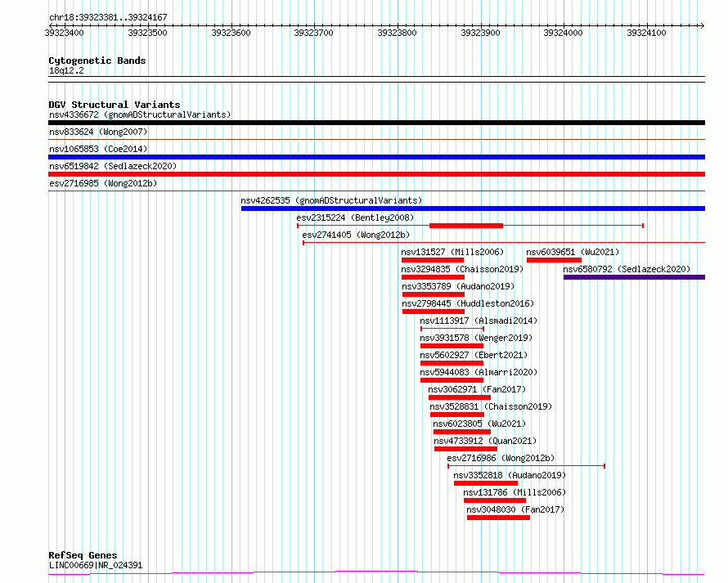Click the blue nsv1065853 variant bar

tap(376, 157)
